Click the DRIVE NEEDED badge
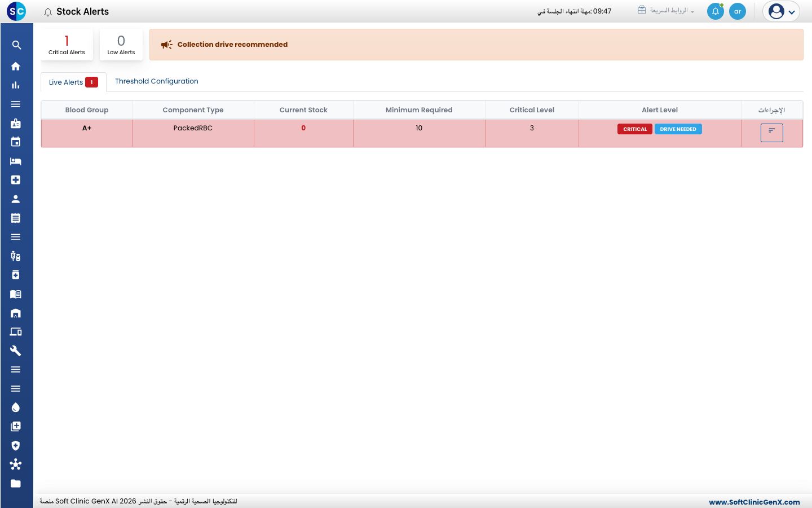This screenshot has width=812, height=508. pyautogui.click(x=678, y=129)
